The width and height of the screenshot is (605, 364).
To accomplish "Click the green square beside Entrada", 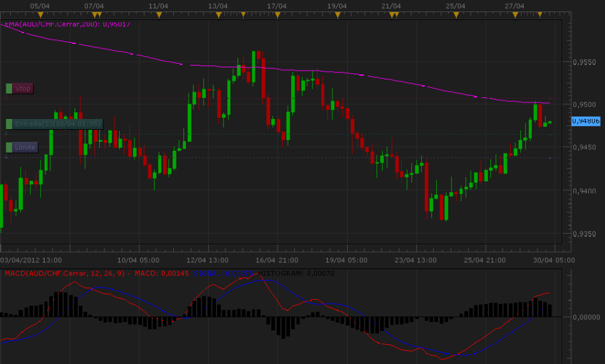I will [x=9, y=123].
